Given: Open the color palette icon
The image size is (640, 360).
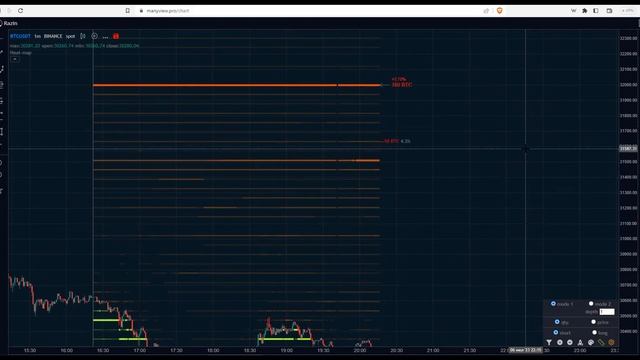Looking at the screenshot, I should (591, 342).
